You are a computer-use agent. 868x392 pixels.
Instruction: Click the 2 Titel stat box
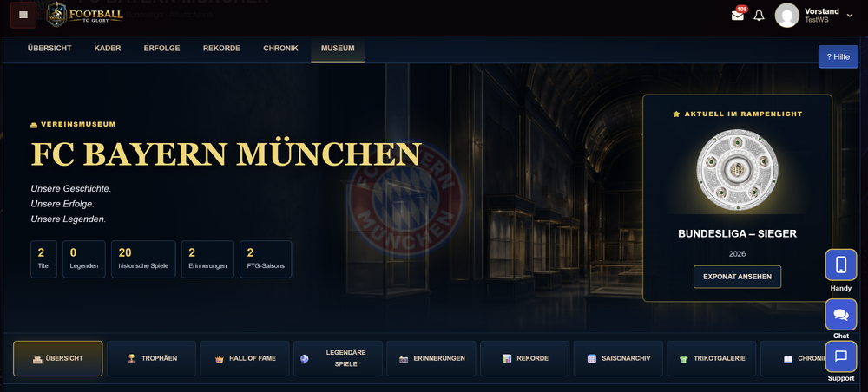pos(43,259)
